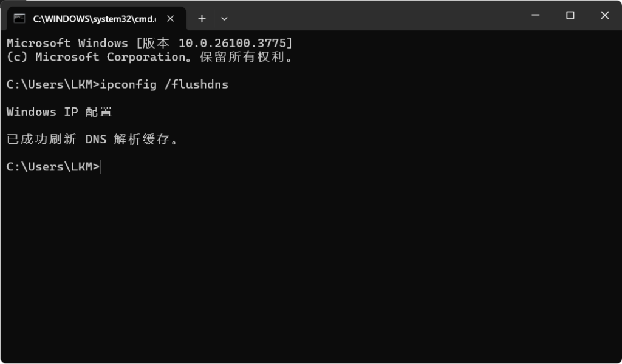Click the blinking cursor at the prompt
Image resolution: width=622 pixels, height=364 pixels.
point(101,166)
